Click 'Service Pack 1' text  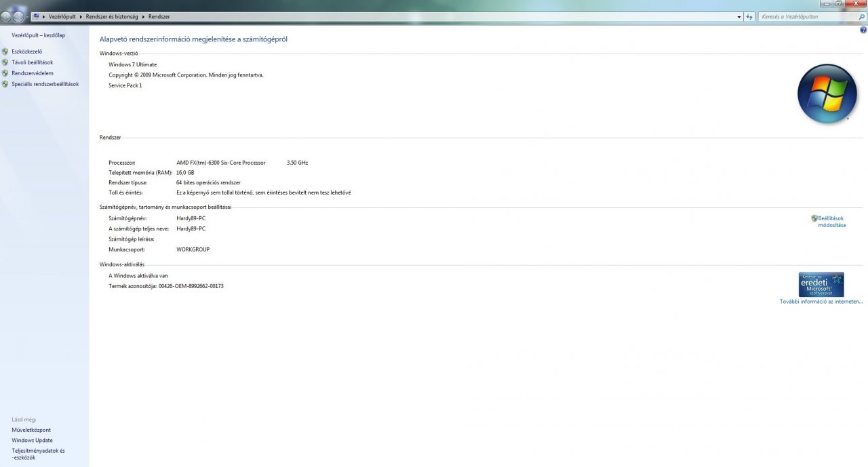tap(125, 85)
